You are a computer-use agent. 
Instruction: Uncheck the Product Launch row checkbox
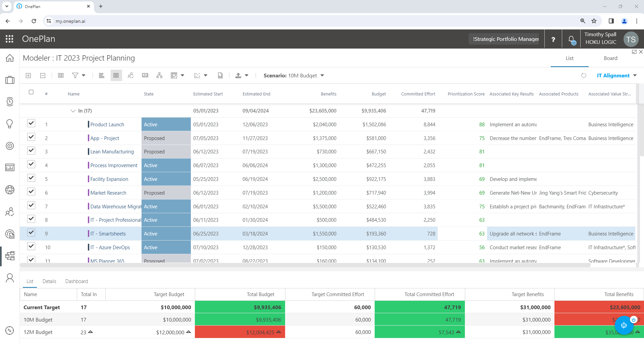point(31,123)
